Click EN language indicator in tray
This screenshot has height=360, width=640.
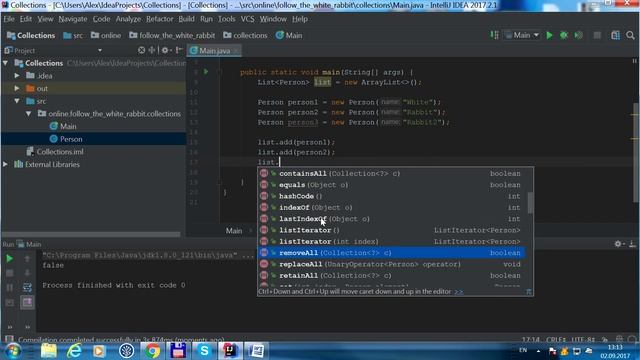[x=523, y=350]
